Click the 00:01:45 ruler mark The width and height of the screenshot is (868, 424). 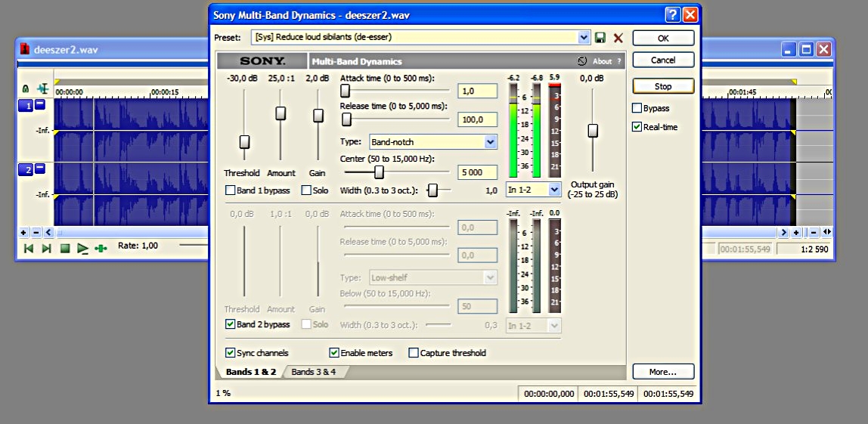tap(743, 92)
